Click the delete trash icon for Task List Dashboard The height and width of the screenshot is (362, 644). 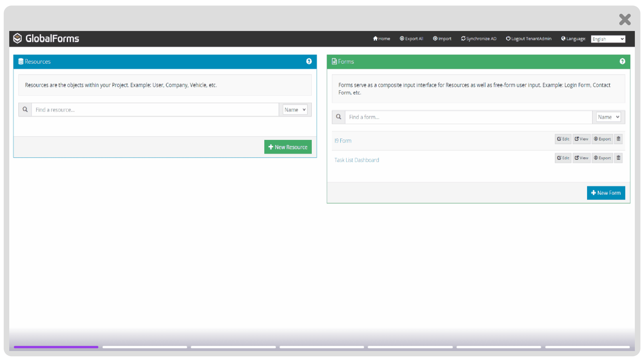[x=619, y=158]
